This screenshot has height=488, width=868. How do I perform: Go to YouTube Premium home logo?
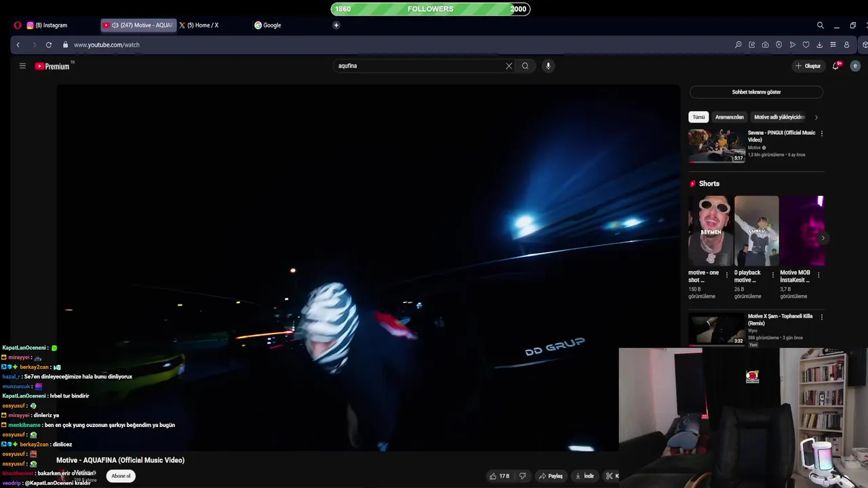(x=53, y=66)
